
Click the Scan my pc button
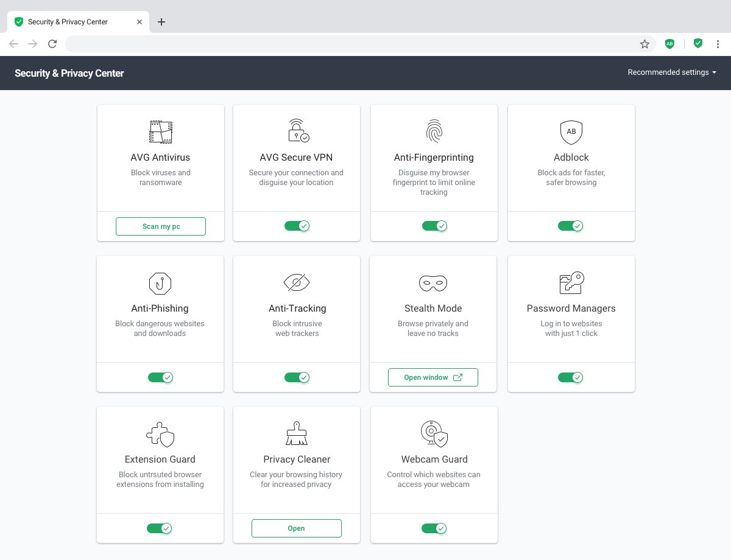click(161, 226)
